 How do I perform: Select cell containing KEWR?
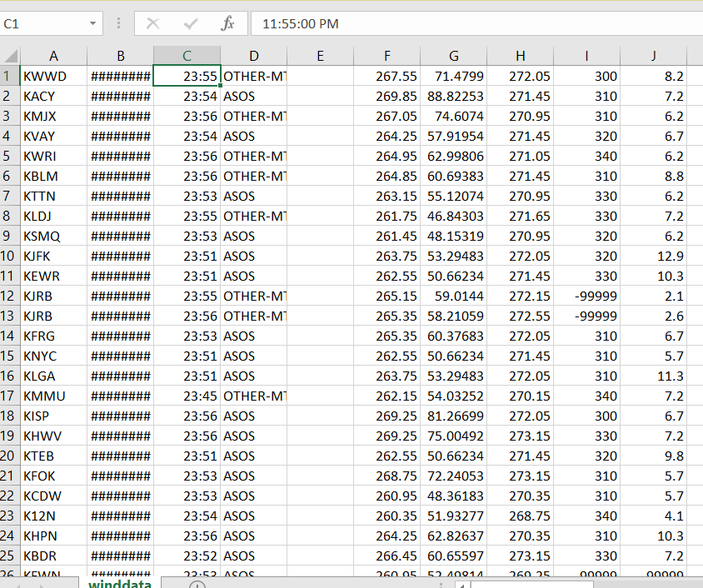pyautogui.click(x=54, y=276)
